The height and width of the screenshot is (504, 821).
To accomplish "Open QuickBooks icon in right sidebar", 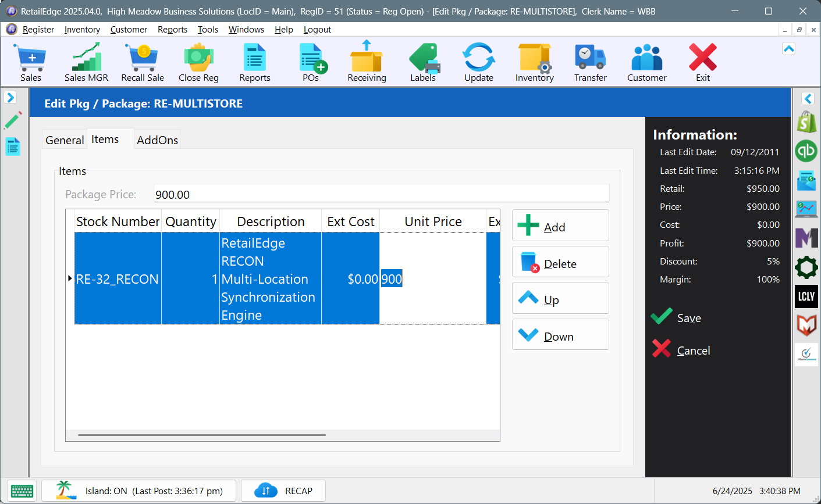I will [x=806, y=151].
